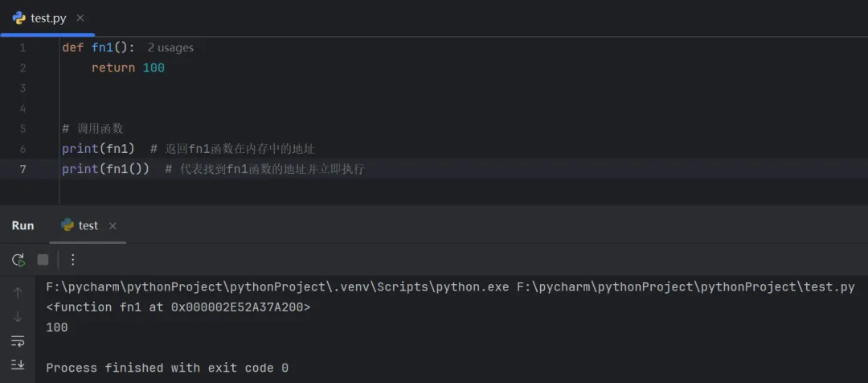Click the Python file icon on test.py tab
This screenshot has height=383, width=868.
[18, 18]
